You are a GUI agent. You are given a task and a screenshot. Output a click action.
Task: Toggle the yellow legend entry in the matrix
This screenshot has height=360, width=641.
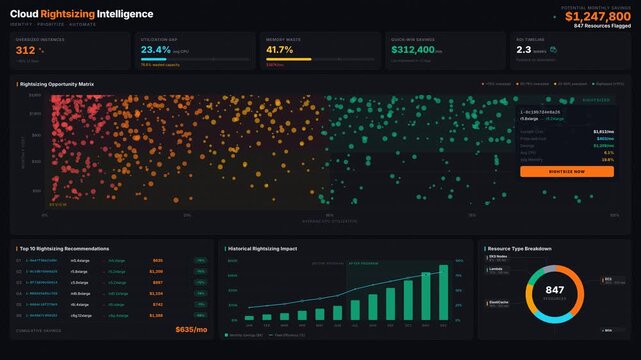click(571, 84)
